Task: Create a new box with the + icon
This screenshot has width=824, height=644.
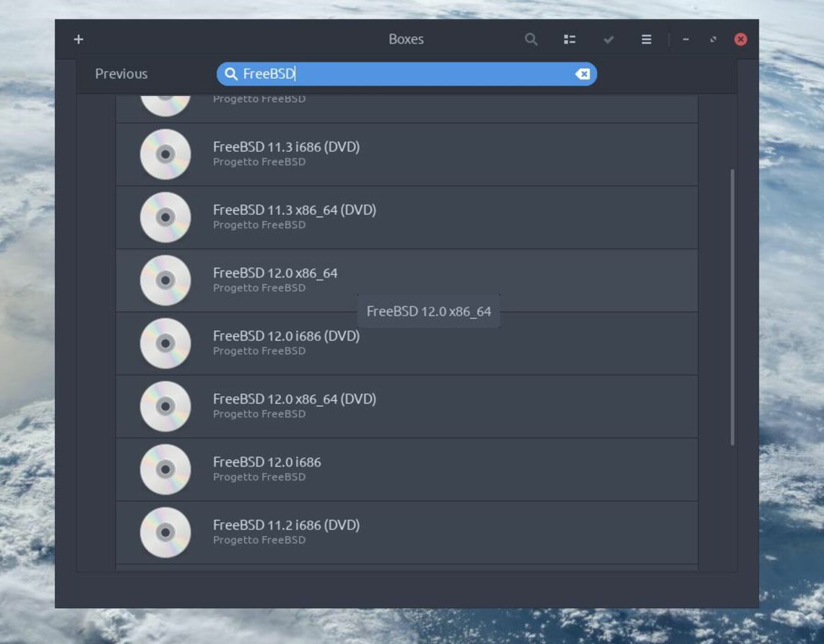Action: pyautogui.click(x=78, y=39)
